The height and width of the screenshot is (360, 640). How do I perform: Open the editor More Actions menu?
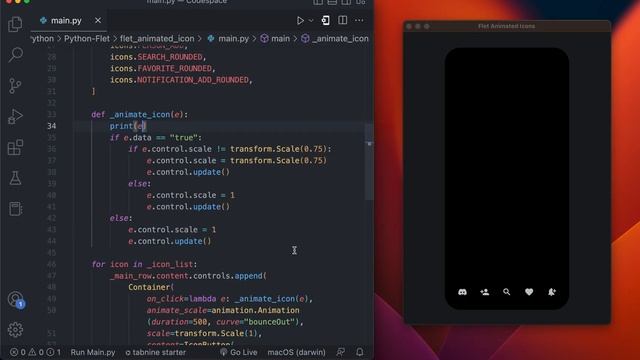pos(359,20)
